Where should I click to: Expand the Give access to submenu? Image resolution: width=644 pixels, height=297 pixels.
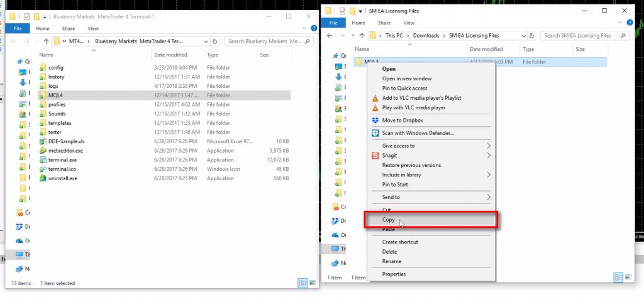click(489, 146)
